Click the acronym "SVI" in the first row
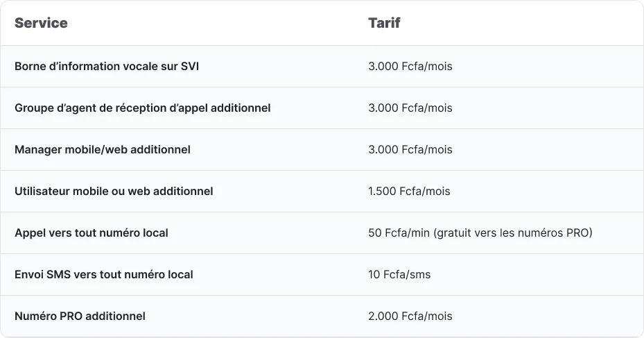Screen dimensions: 644x338 pyautogui.click(x=190, y=67)
